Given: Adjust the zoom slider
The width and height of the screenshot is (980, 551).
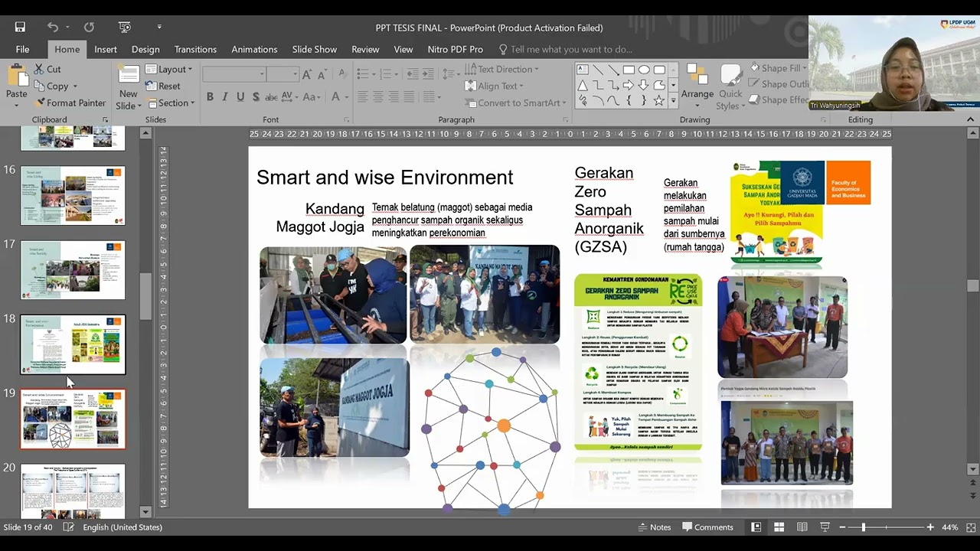Looking at the screenshot, I should [x=863, y=527].
